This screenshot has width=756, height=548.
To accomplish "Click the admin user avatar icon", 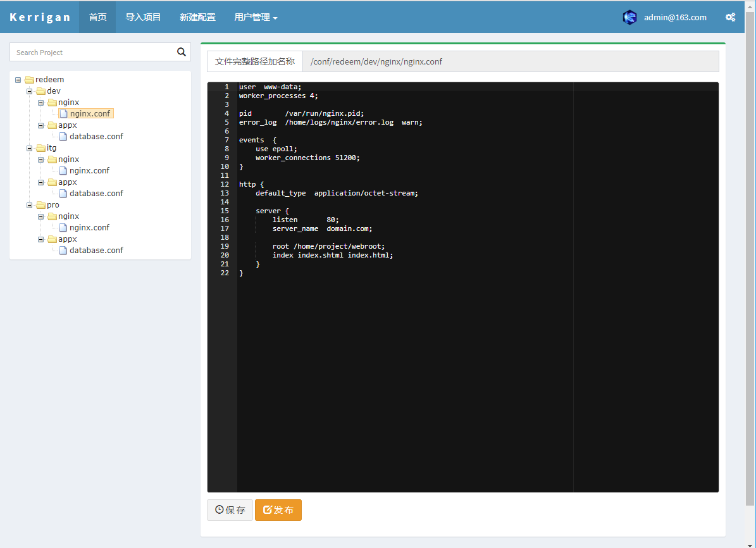I will (629, 17).
